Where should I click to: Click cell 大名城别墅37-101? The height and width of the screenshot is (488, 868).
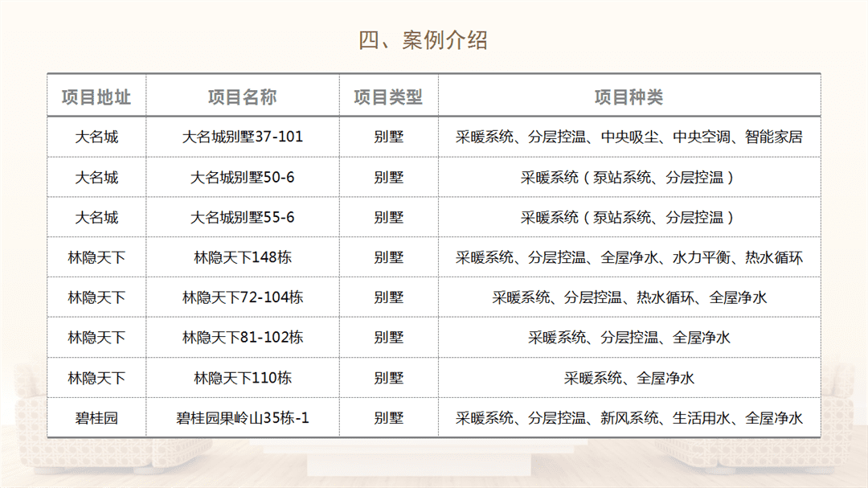[x=243, y=137]
